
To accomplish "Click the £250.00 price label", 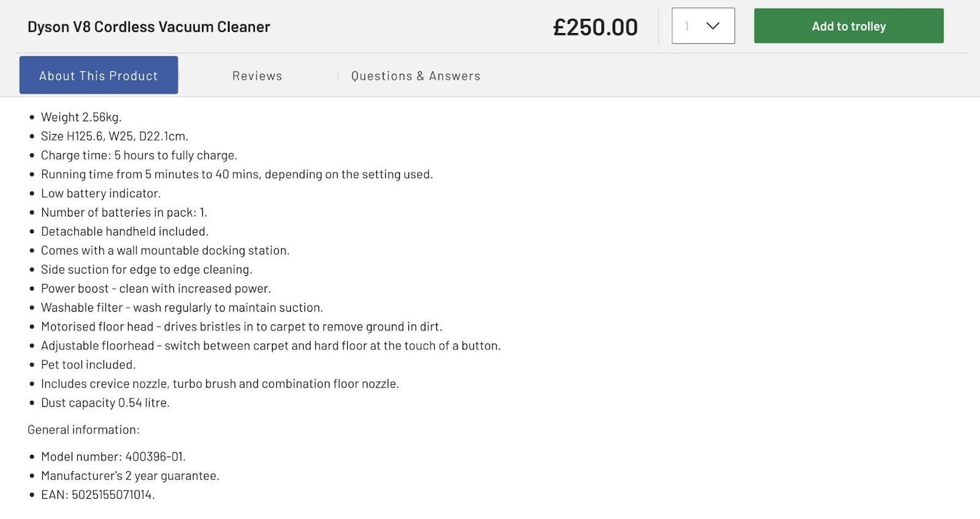I will [x=595, y=26].
